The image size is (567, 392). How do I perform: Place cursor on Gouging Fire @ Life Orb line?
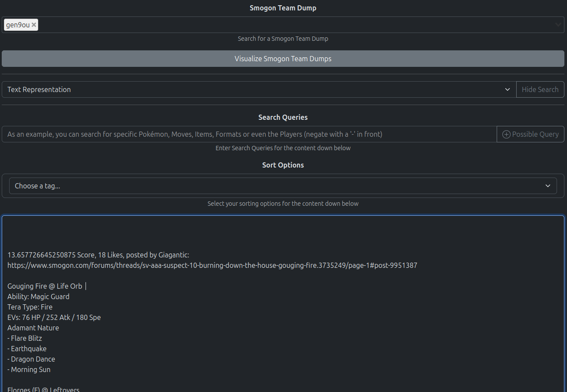pos(45,286)
